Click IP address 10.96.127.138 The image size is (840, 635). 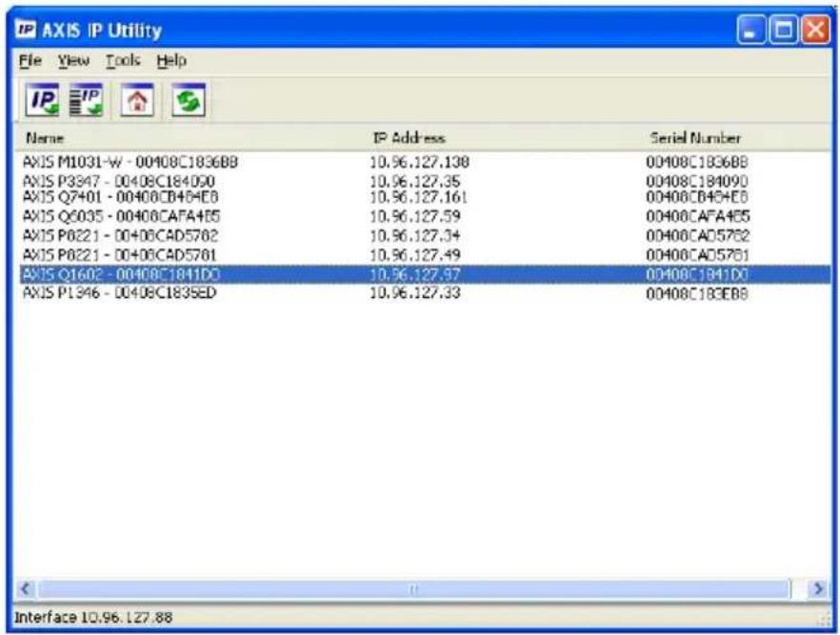coord(419,162)
